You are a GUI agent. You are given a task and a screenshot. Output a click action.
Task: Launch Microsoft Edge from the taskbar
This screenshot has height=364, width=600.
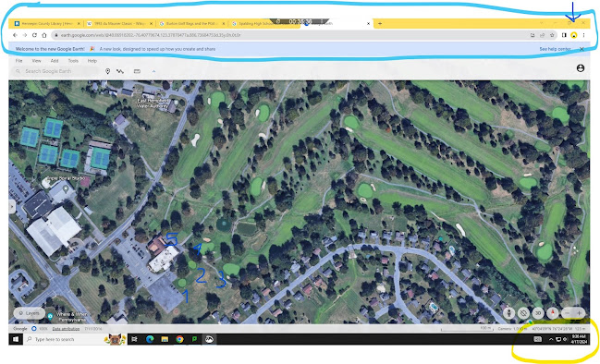point(150,339)
